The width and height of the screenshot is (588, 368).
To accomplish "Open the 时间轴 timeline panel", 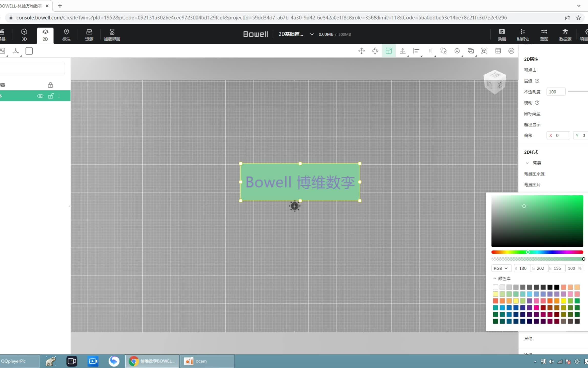I will [523, 35].
